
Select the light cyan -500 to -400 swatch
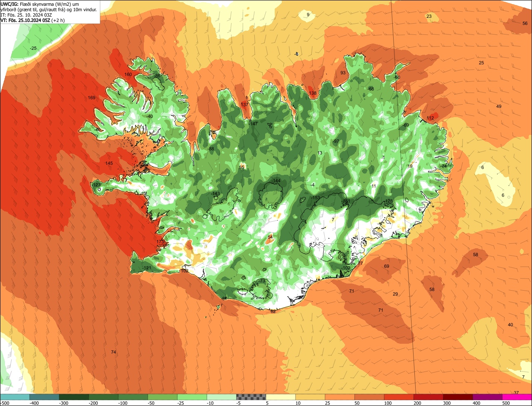coord(15,397)
